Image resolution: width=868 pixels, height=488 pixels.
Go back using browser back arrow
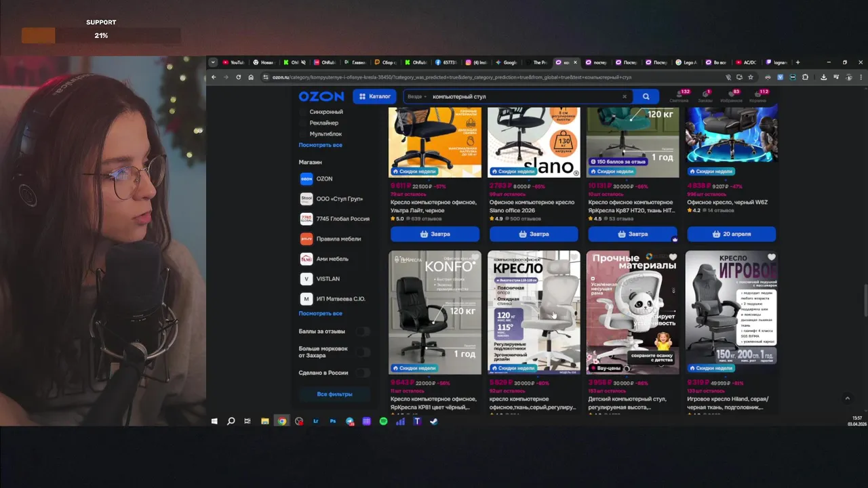coord(214,77)
